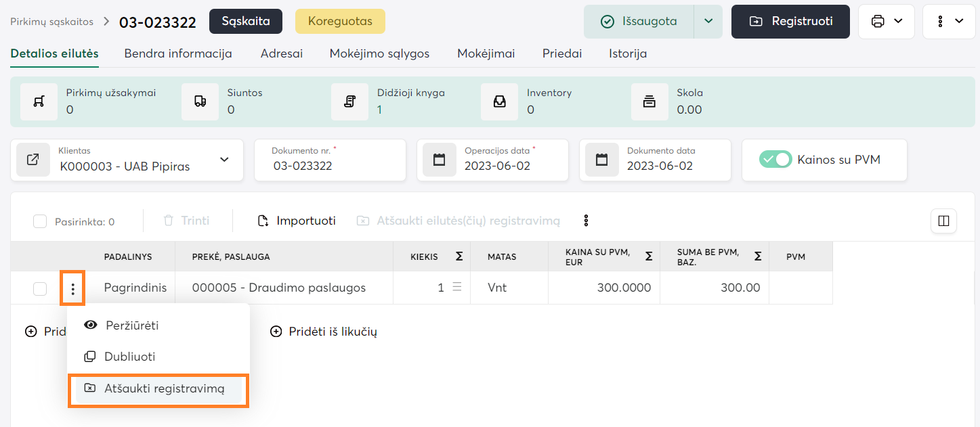The height and width of the screenshot is (427, 980).
Task: Click the column layout settings icon
Action: point(943,221)
